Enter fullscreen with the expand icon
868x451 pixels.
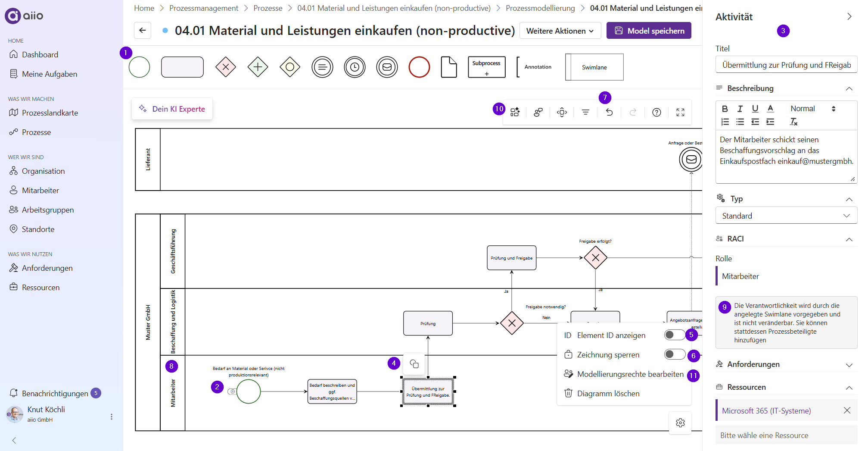(680, 113)
